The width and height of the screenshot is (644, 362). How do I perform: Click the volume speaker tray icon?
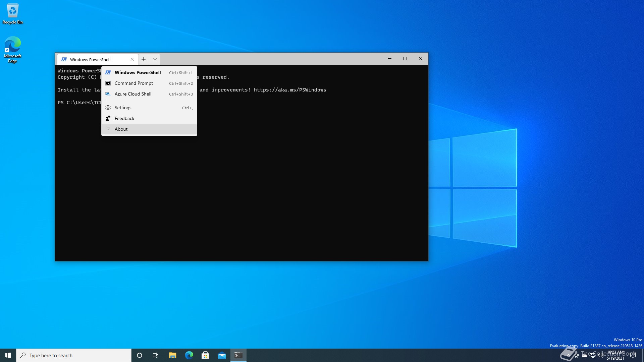tap(601, 355)
